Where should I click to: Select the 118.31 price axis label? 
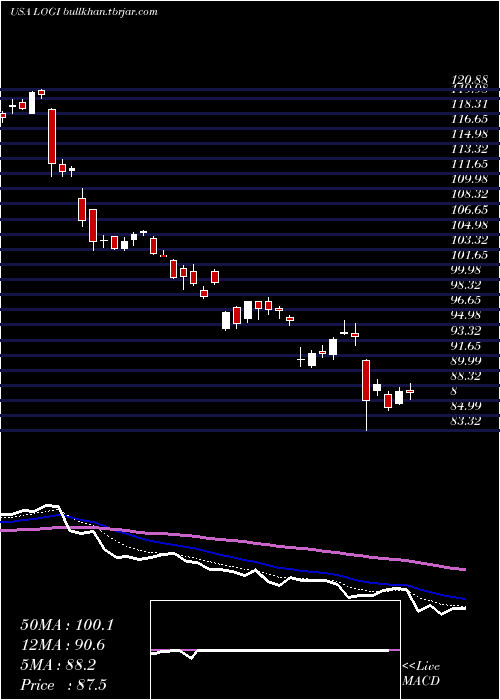click(x=470, y=104)
